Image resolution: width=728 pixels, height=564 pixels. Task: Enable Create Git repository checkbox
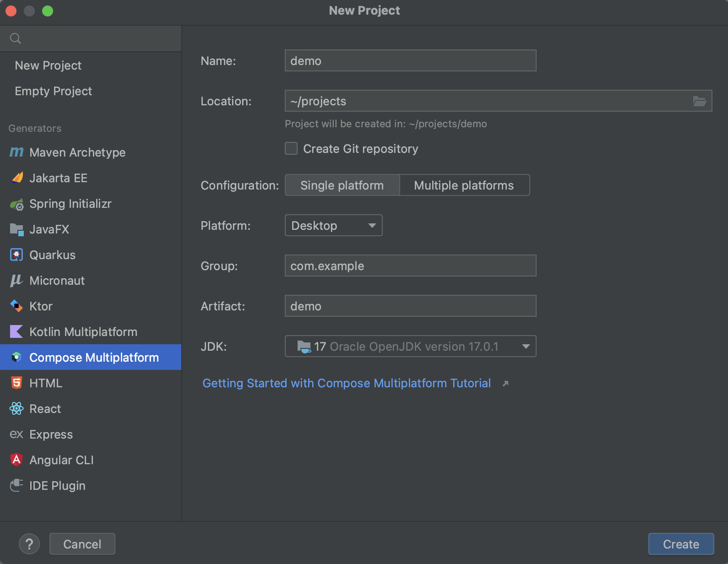(291, 148)
